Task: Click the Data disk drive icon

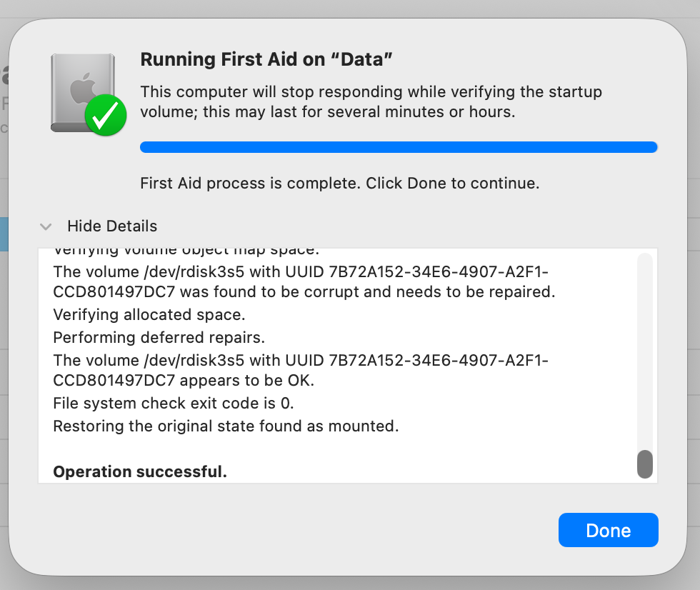Action: point(83,93)
